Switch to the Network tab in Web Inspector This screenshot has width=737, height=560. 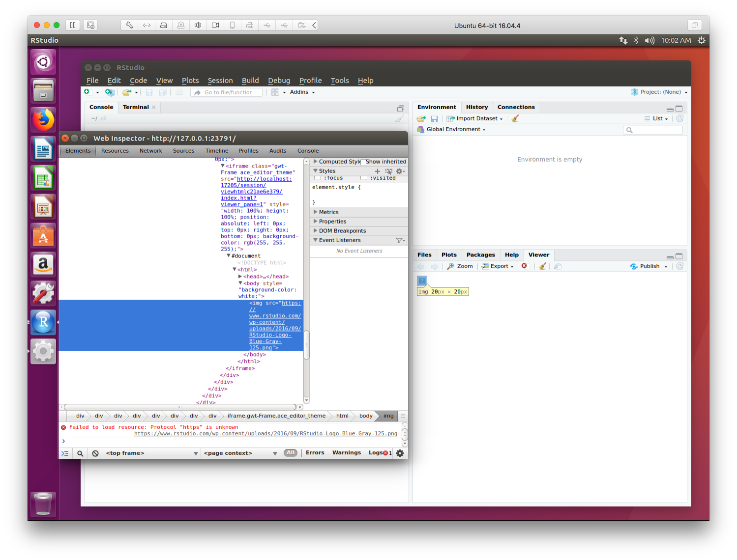point(150,151)
